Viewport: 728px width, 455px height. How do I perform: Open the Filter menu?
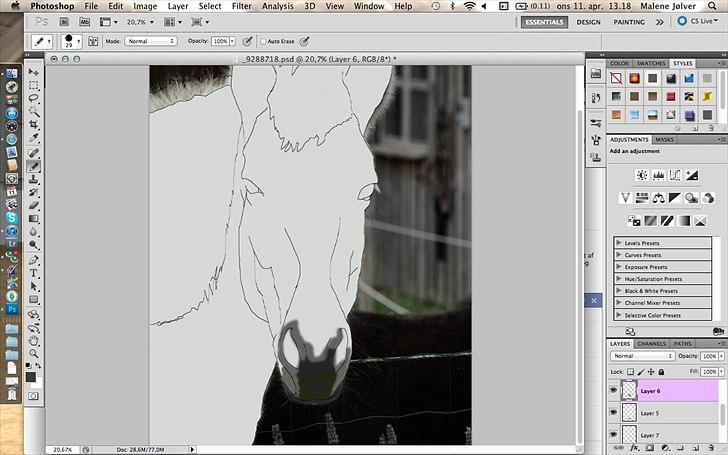click(x=241, y=6)
